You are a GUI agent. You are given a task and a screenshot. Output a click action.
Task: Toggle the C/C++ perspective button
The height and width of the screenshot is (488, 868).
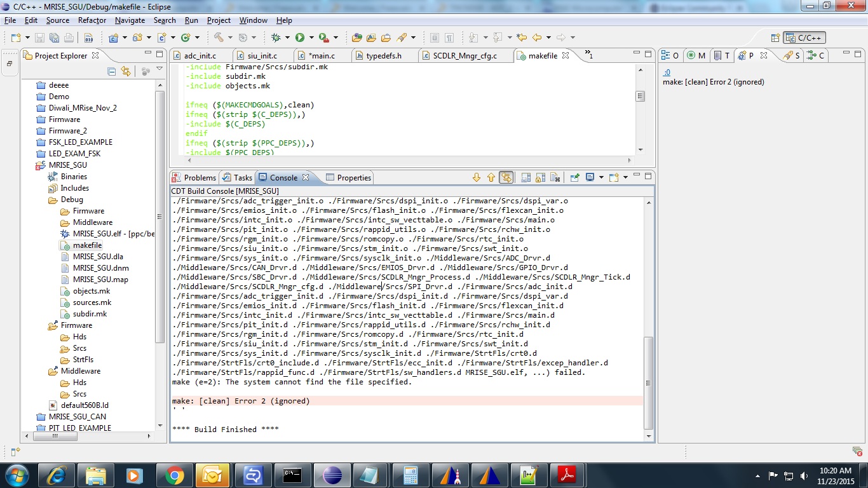click(804, 38)
